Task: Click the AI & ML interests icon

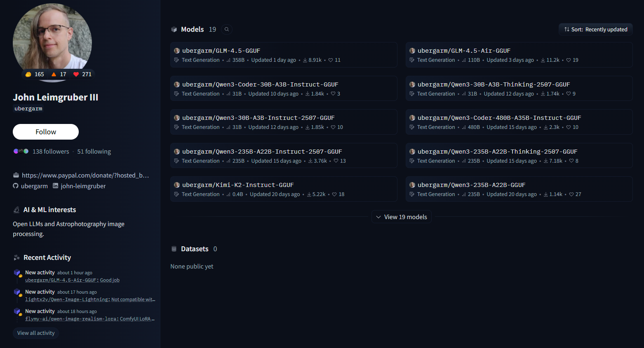Action: [x=16, y=210]
